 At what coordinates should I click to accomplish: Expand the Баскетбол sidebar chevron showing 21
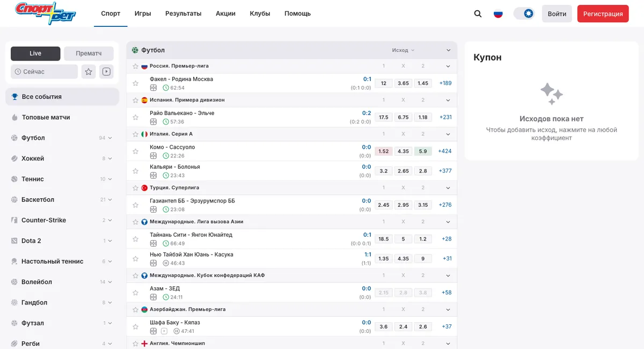[110, 200]
